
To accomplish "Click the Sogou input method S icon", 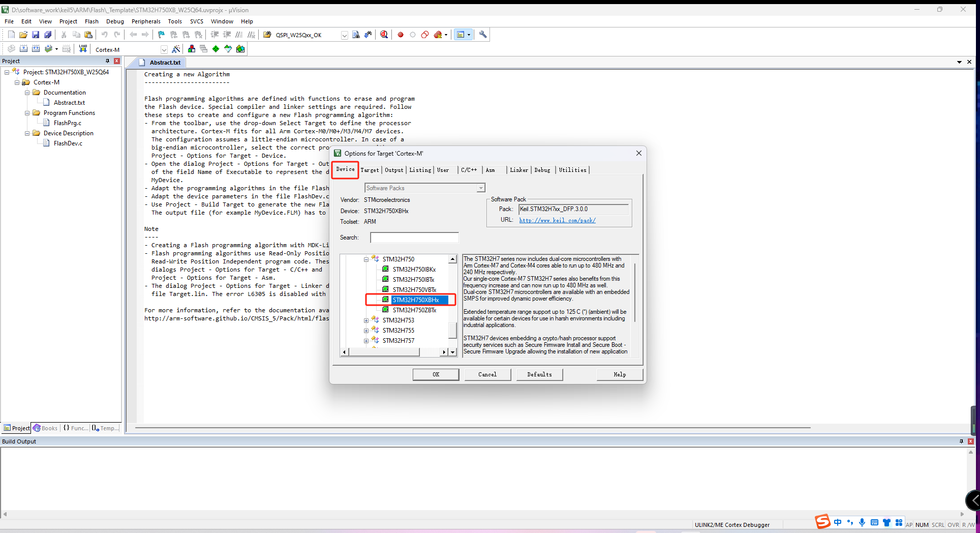I will tap(822, 521).
